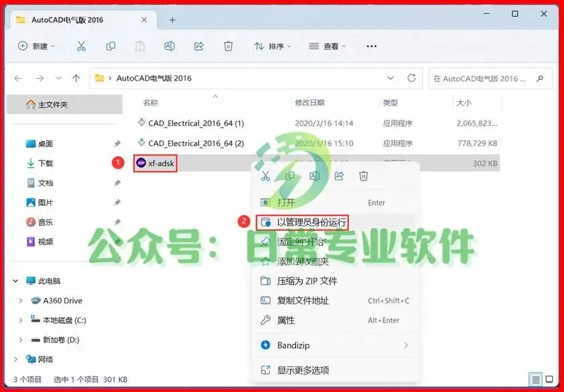This screenshot has width=564, height=392.
Task: Switch to large thumbnails view icon
Action: pyautogui.click(x=549, y=379)
